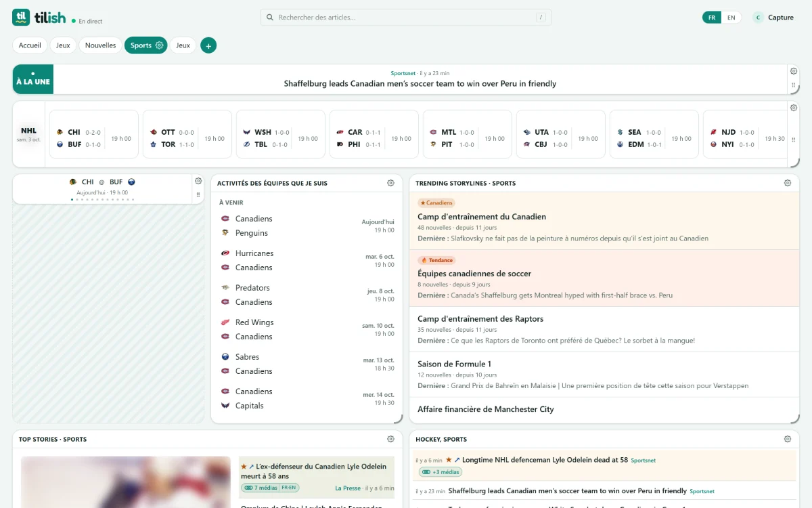
Task: Add a new tab with the plus button
Action: (208, 45)
